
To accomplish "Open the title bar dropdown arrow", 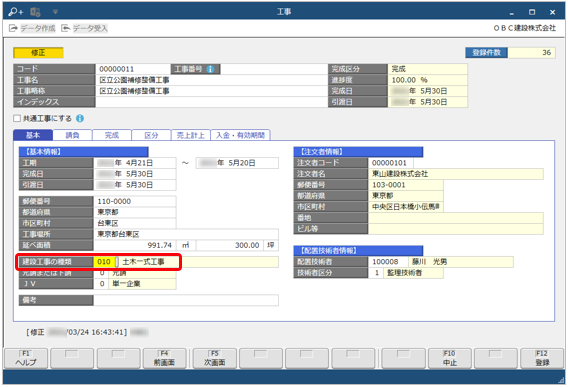I will 55,12.
